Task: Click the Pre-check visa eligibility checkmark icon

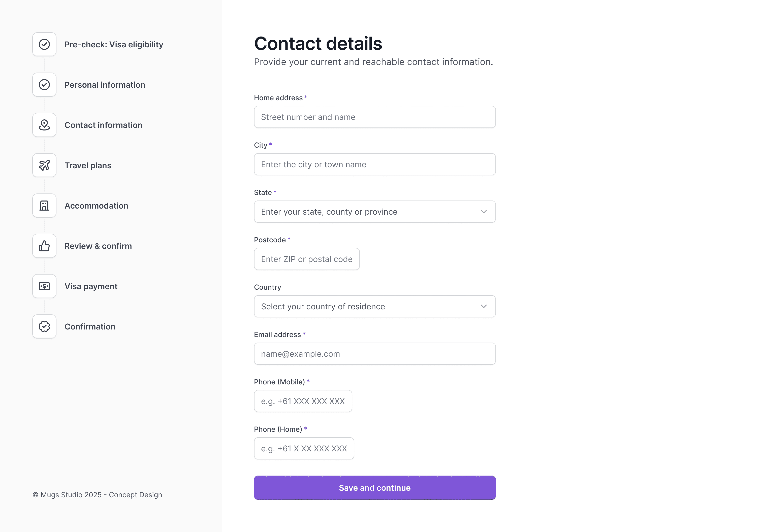Action: point(44,44)
